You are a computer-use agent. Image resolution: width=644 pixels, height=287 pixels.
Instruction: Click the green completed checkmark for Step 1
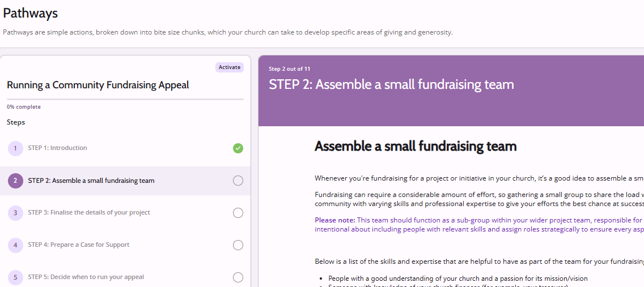point(238,148)
